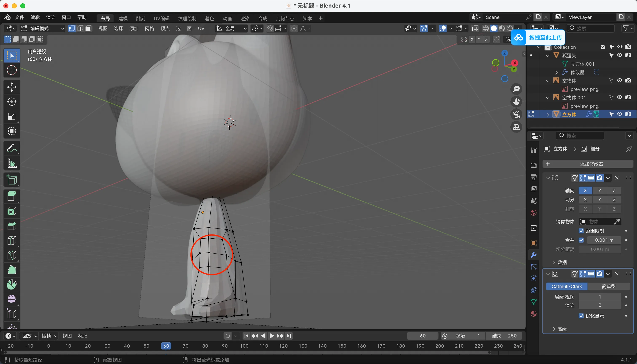Select the Cursor tool
The height and width of the screenshot is (364, 637).
[x=12, y=70]
